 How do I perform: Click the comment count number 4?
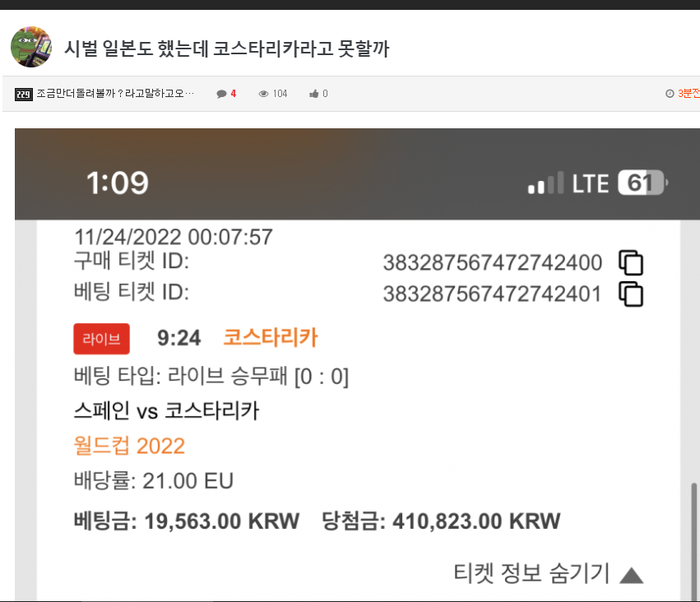233,94
